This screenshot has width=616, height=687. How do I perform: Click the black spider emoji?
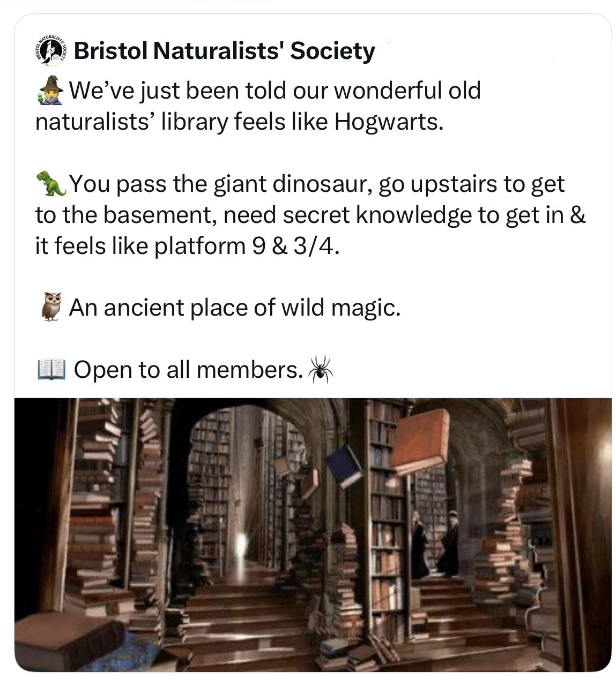(x=320, y=369)
